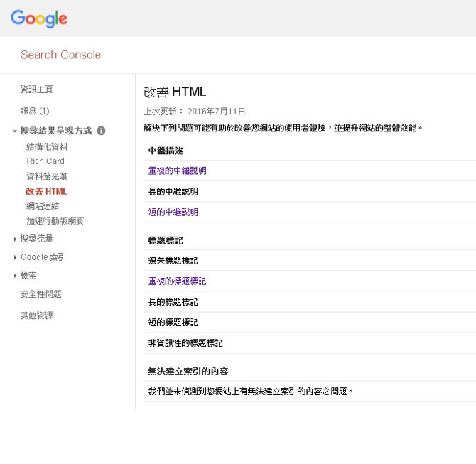Open 資料螢光筆 in sidebar
The image size is (476, 464).
tap(47, 176)
